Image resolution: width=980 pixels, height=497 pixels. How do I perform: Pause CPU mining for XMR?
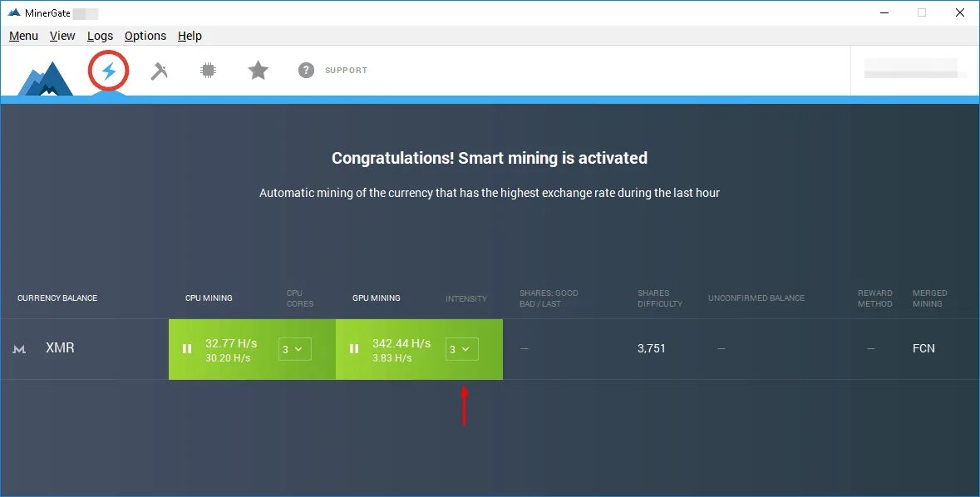pos(187,349)
